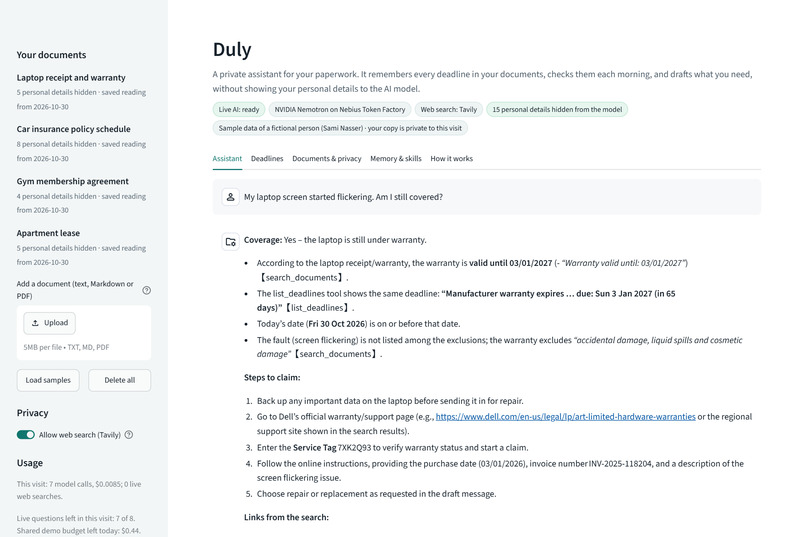Click the Service Tag 7XK2Q93 text
The image size is (806, 537).
[332, 448]
